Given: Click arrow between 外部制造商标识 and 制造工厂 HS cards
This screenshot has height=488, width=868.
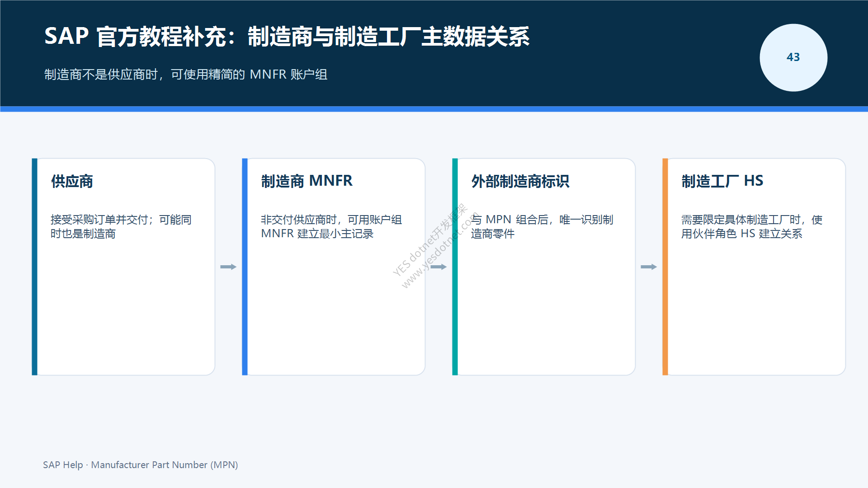Looking at the screenshot, I should pyautogui.click(x=649, y=267).
